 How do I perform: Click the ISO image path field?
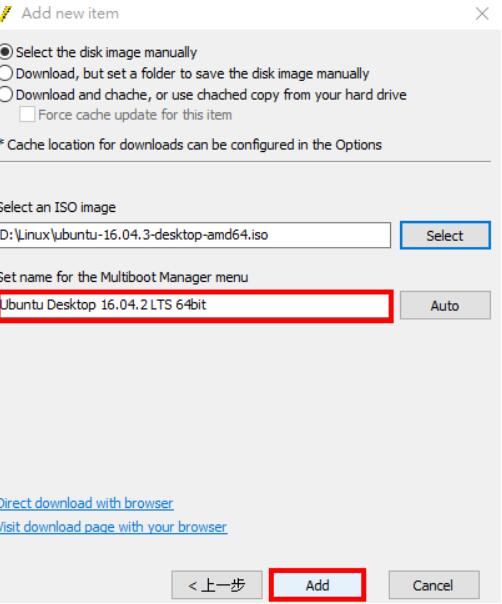click(195, 235)
